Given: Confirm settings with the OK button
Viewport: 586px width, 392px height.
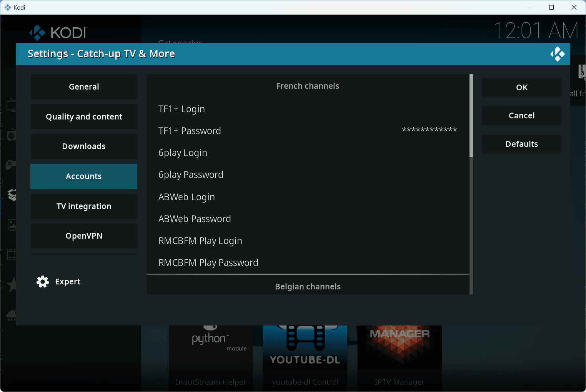Looking at the screenshot, I should pyautogui.click(x=521, y=88).
